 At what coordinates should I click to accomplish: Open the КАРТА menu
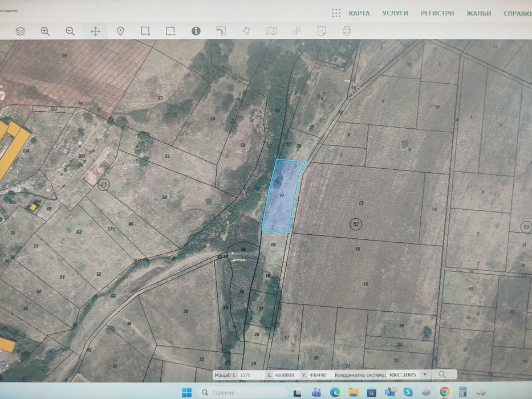coord(359,13)
